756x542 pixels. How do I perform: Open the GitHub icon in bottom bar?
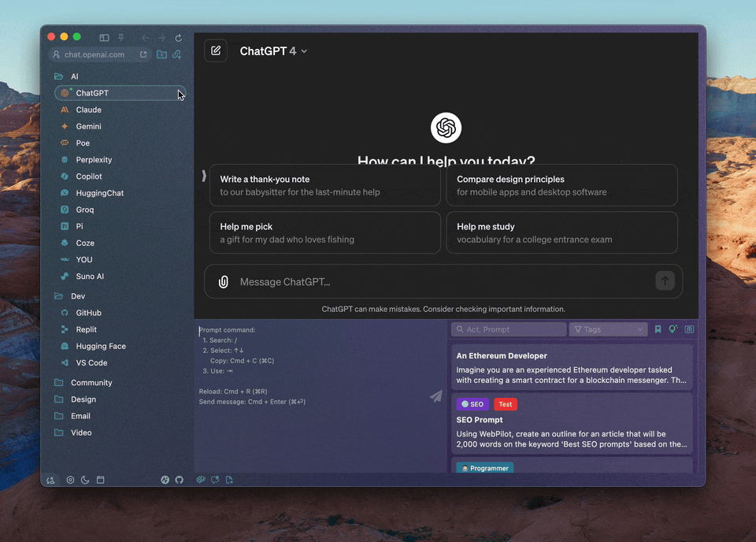click(x=180, y=480)
